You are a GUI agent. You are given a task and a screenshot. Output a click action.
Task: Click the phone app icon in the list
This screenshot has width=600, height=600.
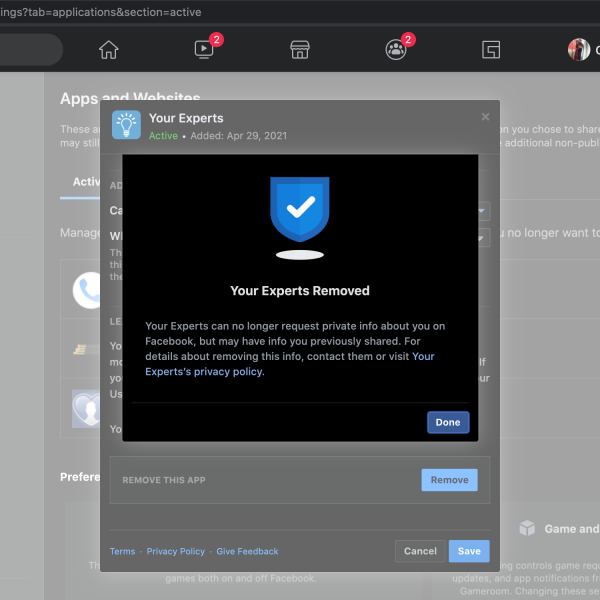click(87, 290)
